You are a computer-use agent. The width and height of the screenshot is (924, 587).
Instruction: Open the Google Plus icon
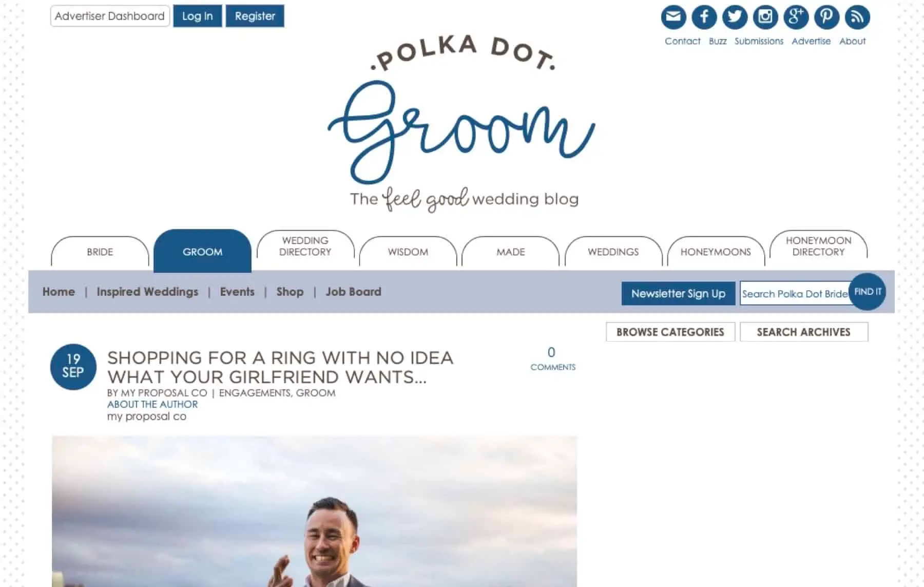tap(796, 17)
